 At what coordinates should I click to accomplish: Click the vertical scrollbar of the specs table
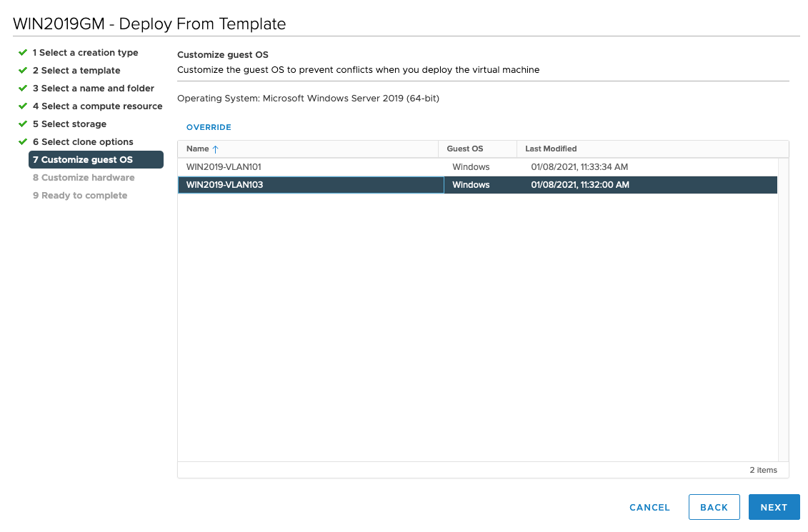[783, 307]
